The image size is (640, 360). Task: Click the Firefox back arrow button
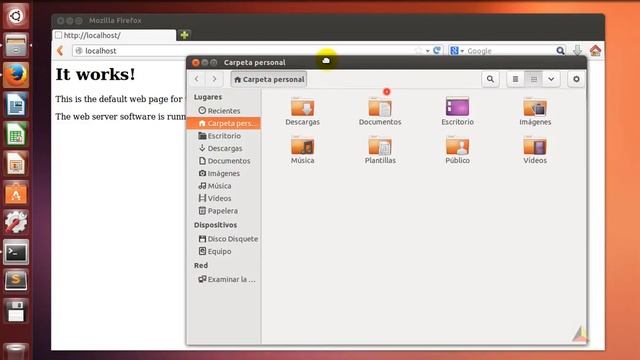tap(60, 51)
